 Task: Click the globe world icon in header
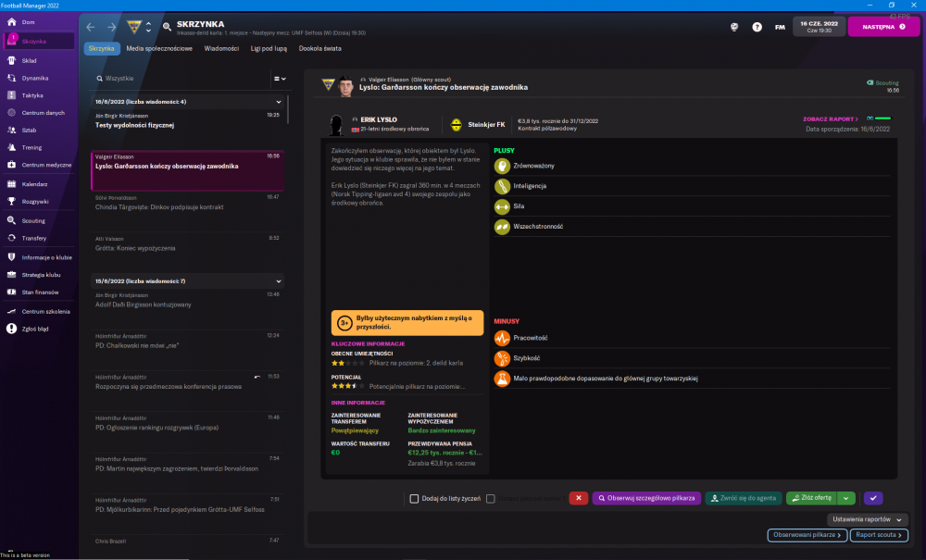pos(734,27)
